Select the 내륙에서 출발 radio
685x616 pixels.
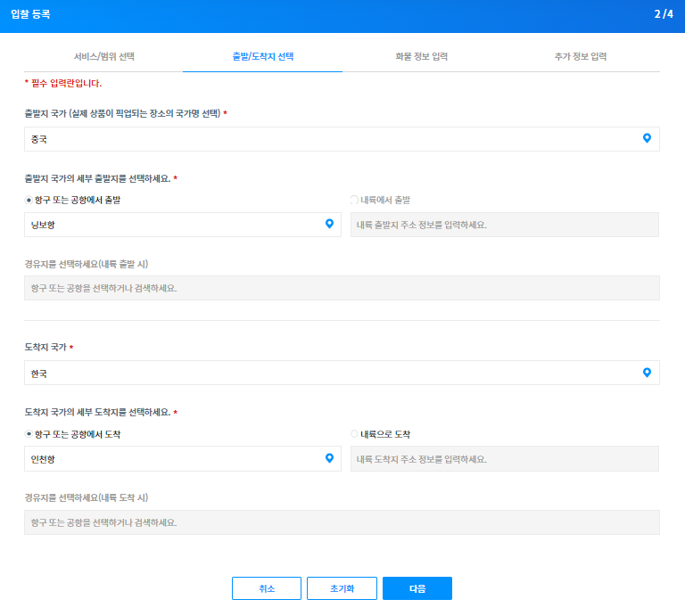click(x=354, y=201)
